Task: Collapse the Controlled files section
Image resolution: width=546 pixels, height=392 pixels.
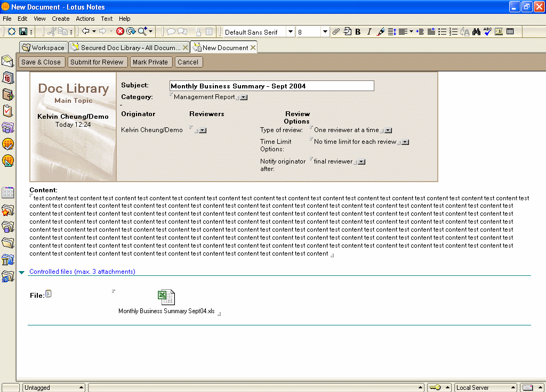Action: (x=21, y=272)
